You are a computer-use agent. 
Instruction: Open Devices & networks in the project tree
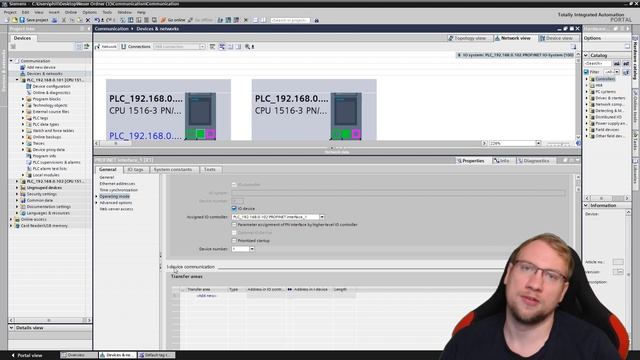coord(44,73)
